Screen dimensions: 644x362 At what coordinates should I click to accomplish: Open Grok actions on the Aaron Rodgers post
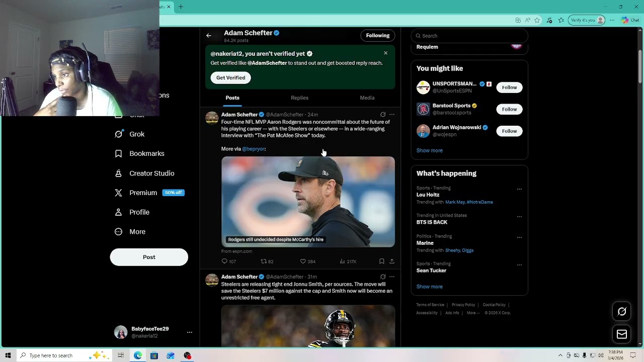(383, 115)
